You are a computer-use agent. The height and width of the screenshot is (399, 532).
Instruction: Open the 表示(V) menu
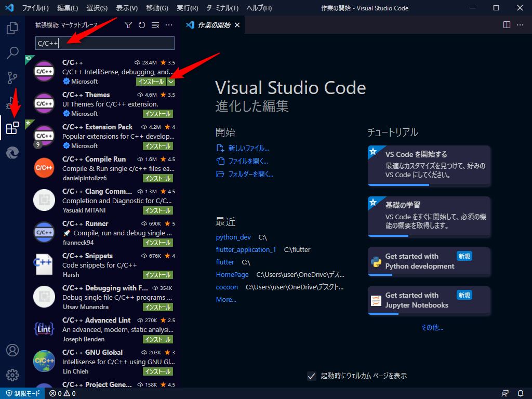(127, 8)
